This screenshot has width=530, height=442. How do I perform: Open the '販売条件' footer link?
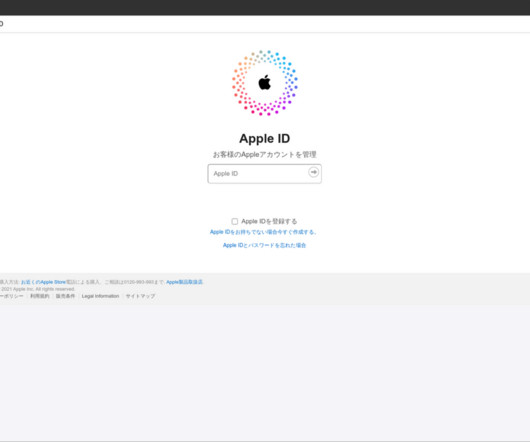click(65, 296)
